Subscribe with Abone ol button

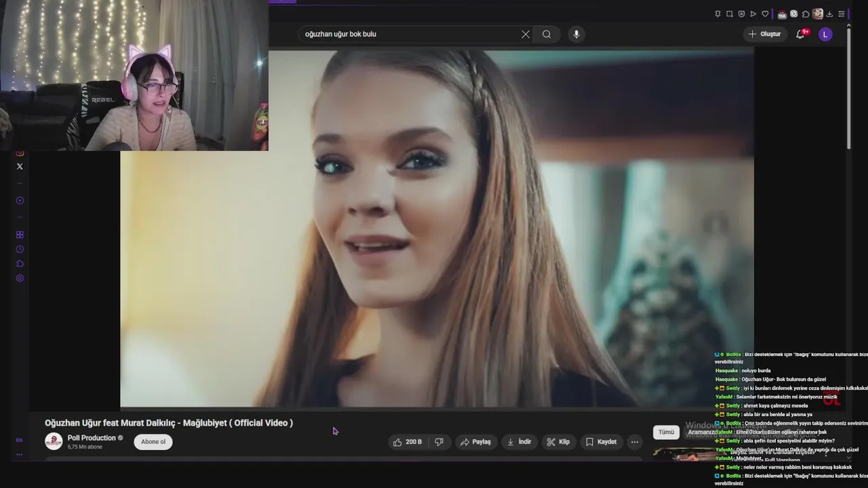pyautogui.click(x=153, y=442)
